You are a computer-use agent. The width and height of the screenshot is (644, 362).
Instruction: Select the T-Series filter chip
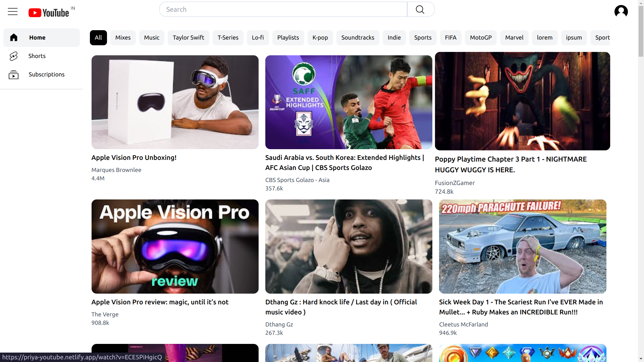[228, 38]
